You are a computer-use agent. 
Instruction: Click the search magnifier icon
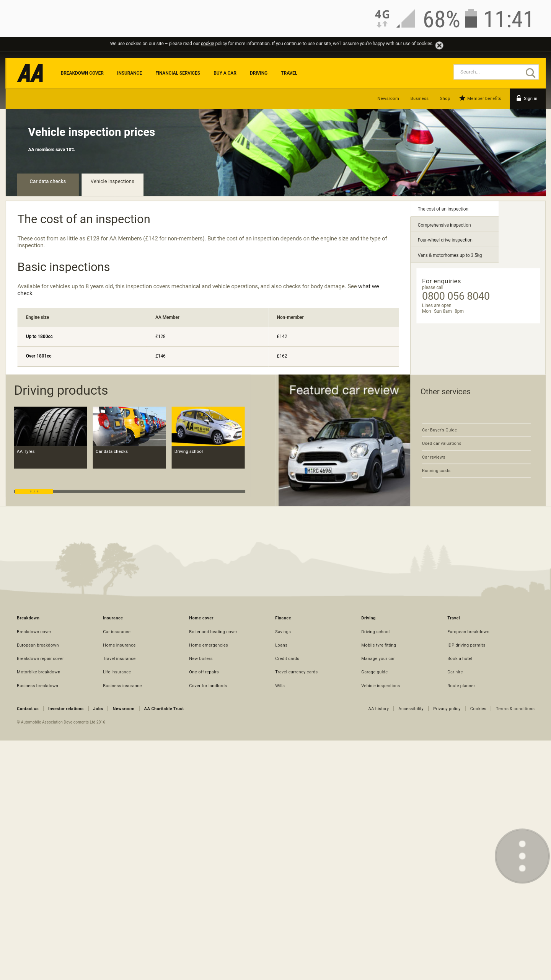530,72
